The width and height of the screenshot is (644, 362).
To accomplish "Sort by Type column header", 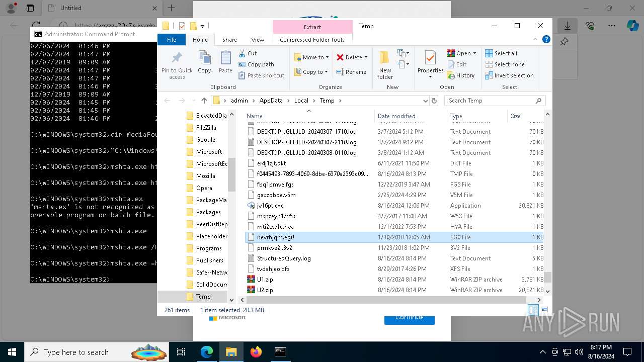I will tap(477, 116).
